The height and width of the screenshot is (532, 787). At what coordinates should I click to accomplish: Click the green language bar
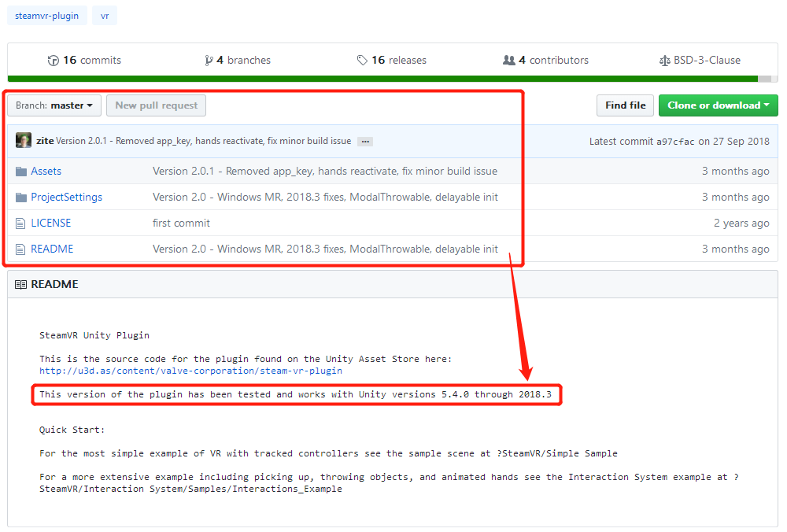(382, 79)
